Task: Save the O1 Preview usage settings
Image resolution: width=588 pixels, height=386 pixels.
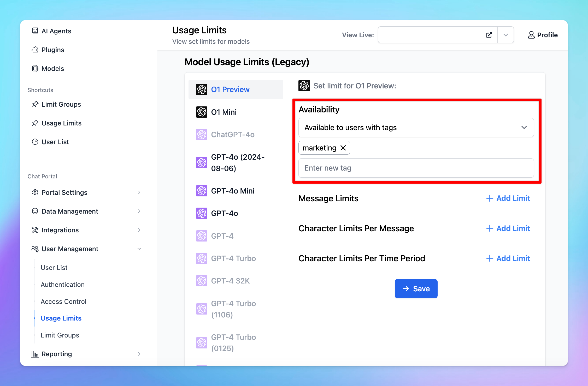Action: coord(416,288)
